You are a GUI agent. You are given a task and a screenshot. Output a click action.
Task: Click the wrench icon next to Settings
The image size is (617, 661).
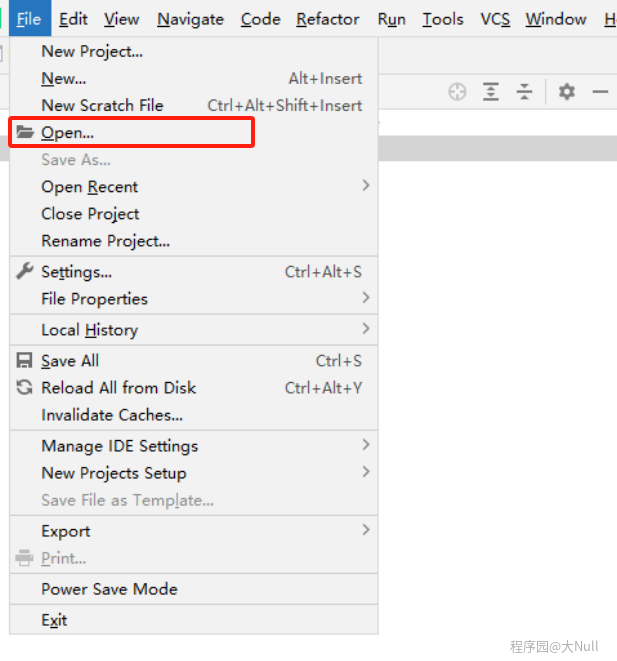[x=25, y=272]
